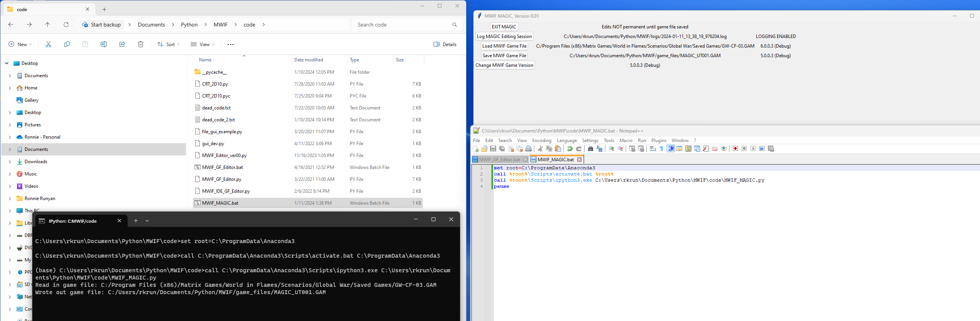Click the EXIT MAGIC button

point(504,27)
